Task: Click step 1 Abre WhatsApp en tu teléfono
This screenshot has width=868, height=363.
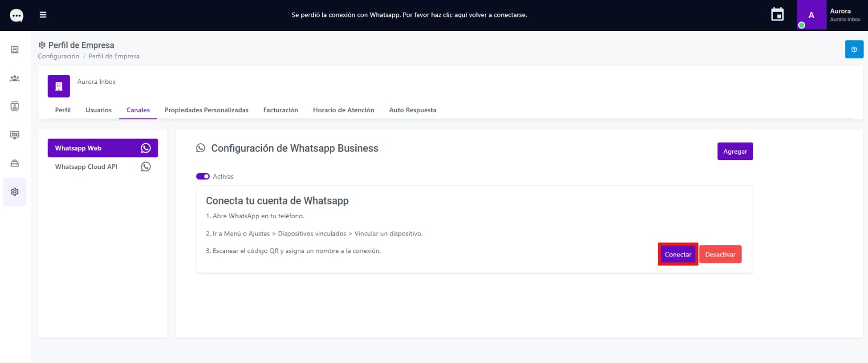Action: 255,216
